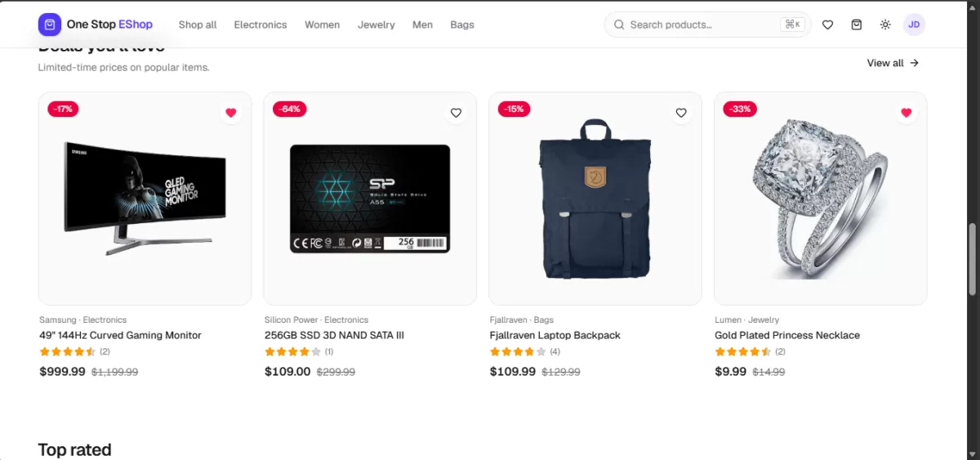The width and height of the screenshot is (980, 460).
Task: Click the page vertical scrollbar thumb
Action: [x=972, y=260]
